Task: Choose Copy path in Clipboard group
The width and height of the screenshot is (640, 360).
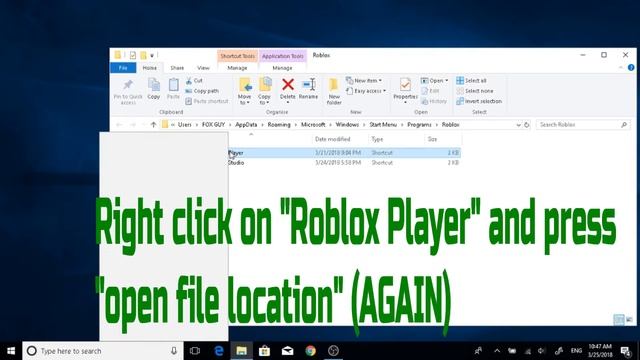Action: click(202, 91)
